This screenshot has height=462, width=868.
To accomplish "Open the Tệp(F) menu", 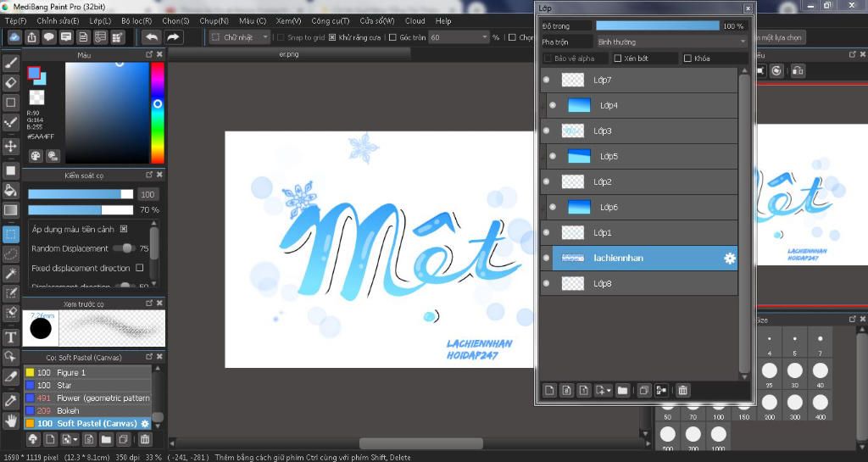I will tap(15, 21).
